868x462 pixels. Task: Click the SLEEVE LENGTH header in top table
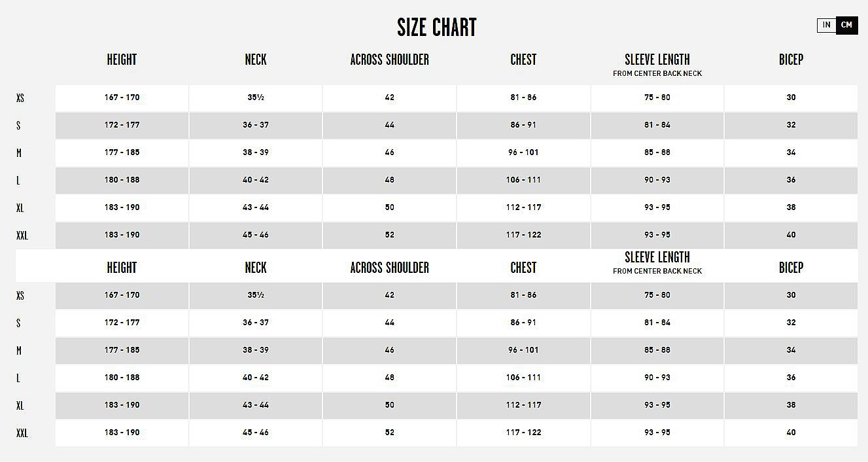[x=657, y=60]
